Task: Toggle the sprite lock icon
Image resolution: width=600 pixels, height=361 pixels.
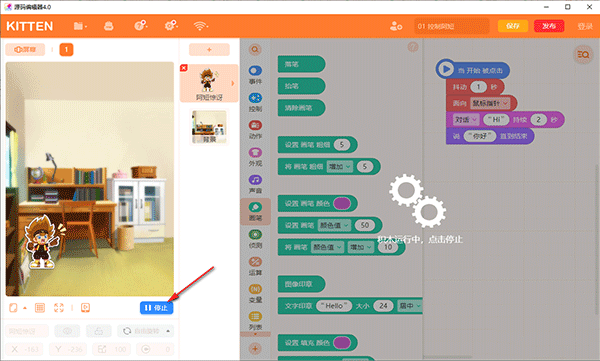Action: (x=99, y=331)
